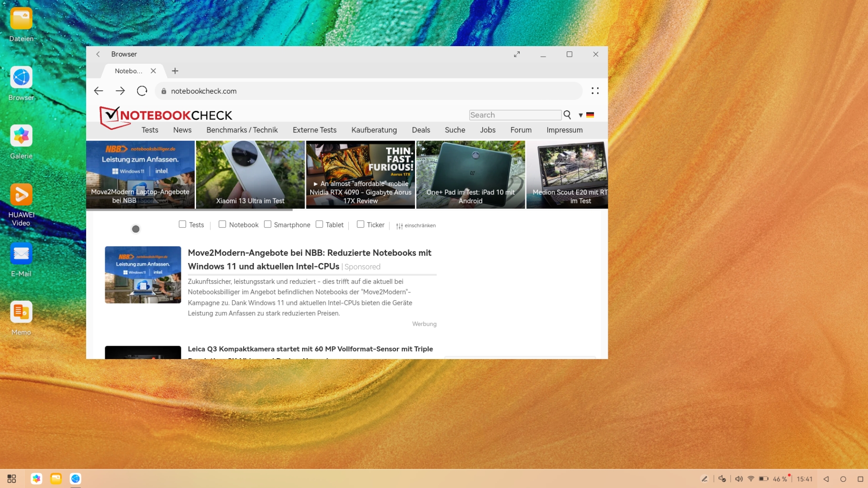Image resolution: width=868 pixels, height=488 pixels.
Task: Open the Xiaomi 13 Ultra im Test banner
Action: (x=250, y=175)
